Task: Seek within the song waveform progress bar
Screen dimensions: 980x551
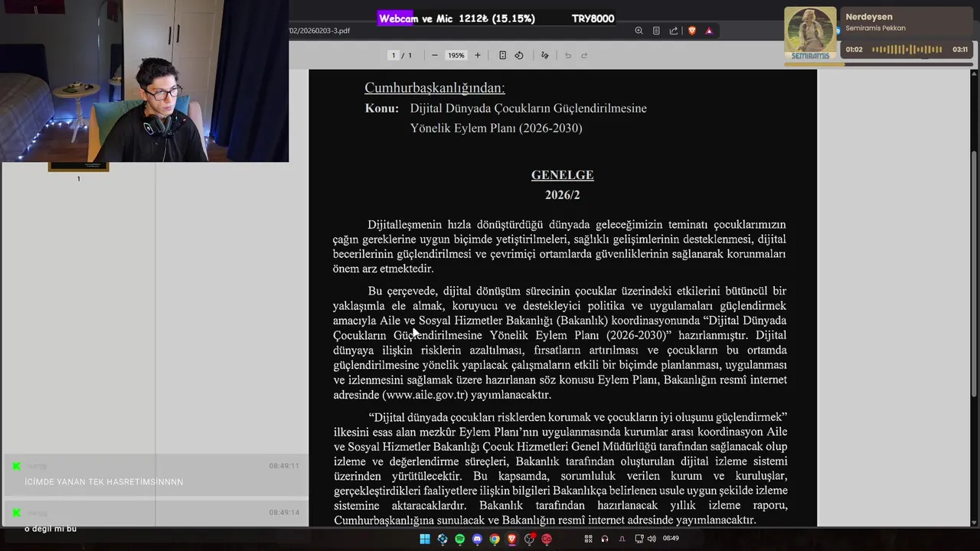Action: coord(907,49)
